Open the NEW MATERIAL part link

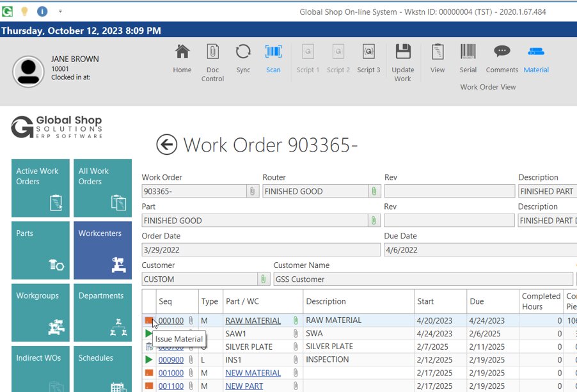253,373
